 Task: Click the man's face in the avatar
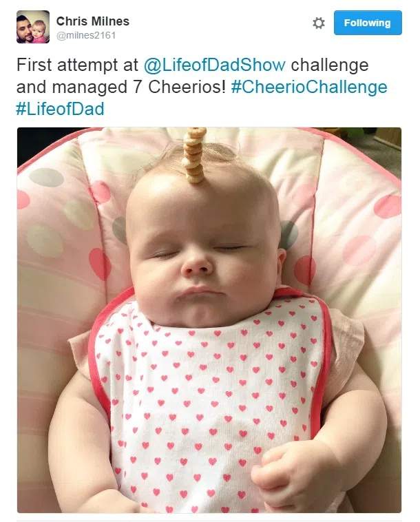point(24,30)
